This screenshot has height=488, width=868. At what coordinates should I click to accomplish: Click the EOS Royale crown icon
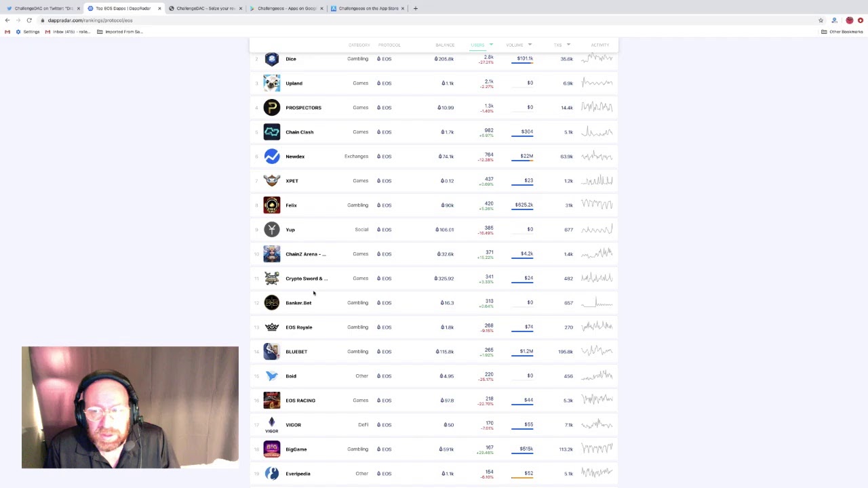(272, 327)
